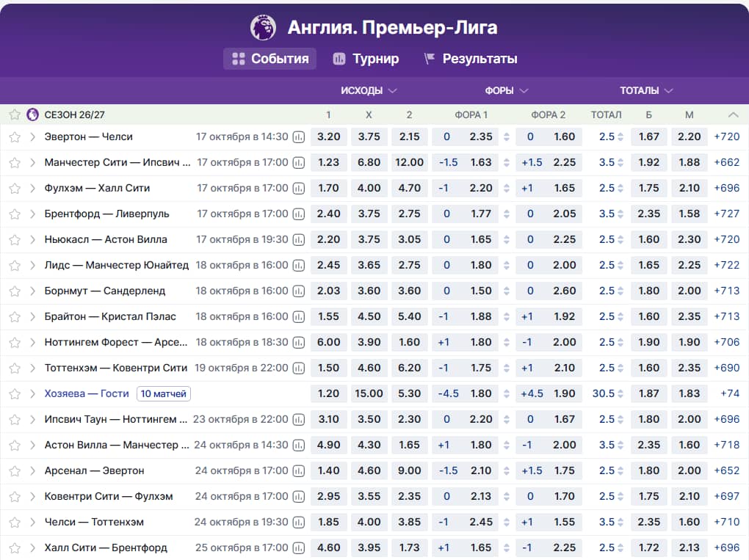Screen dimensions: 749x560
Task: Switch to the Турнир tab
Action: tap(366, 59)
